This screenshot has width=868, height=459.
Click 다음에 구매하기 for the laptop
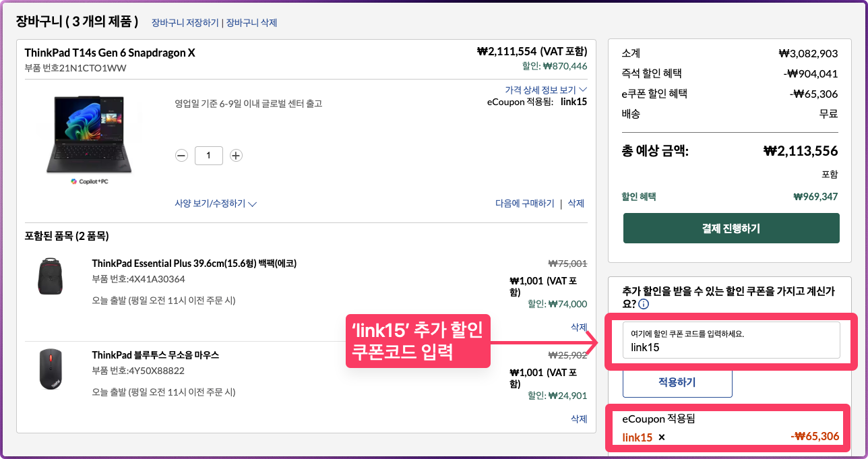coord(525,204)
